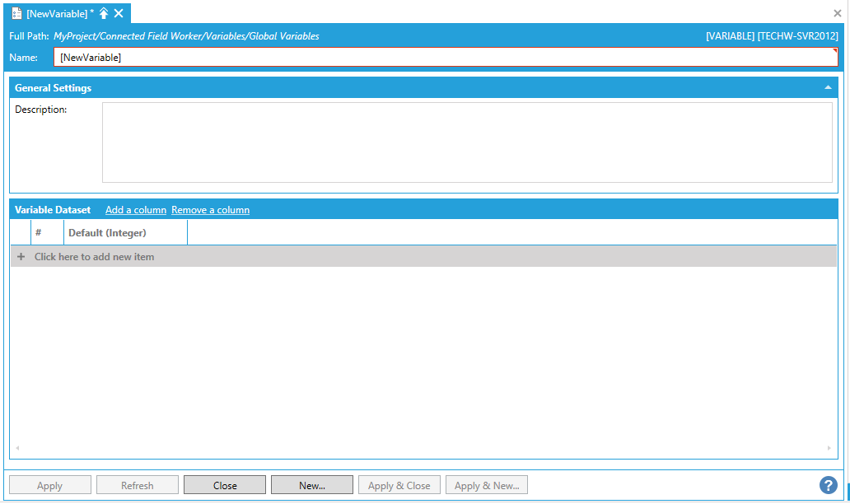Open the Full Path project location link
The height and width of the screenshot is (504, 850).
[x=186, y=36]
